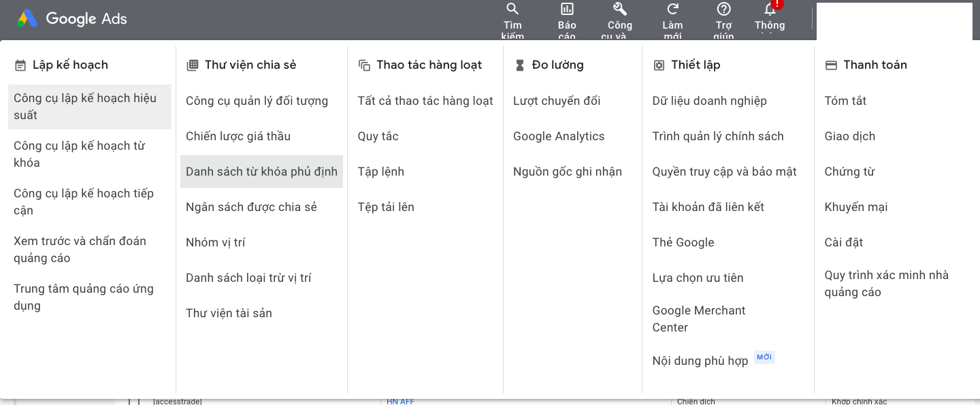Open Công cụ lập kế hoạch hiệu suất

click(90, 106)
